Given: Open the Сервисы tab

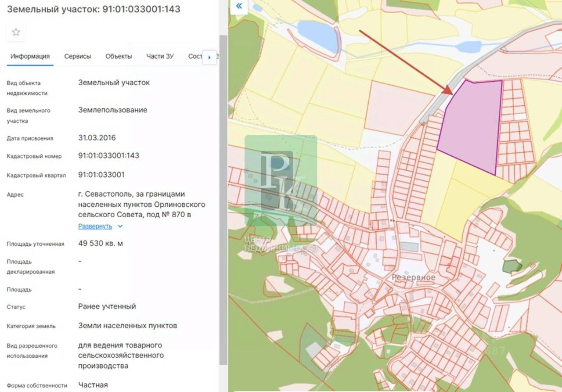Looking at the screenshot, I should (78, 56).
